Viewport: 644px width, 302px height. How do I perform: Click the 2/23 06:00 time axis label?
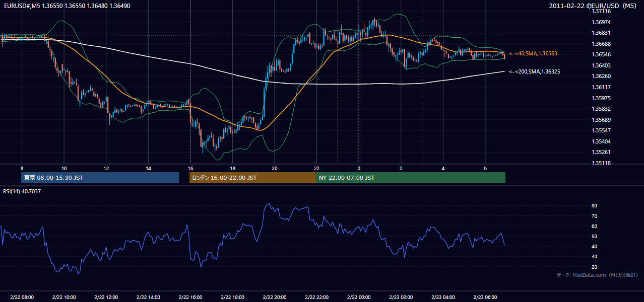pos(485,297)
